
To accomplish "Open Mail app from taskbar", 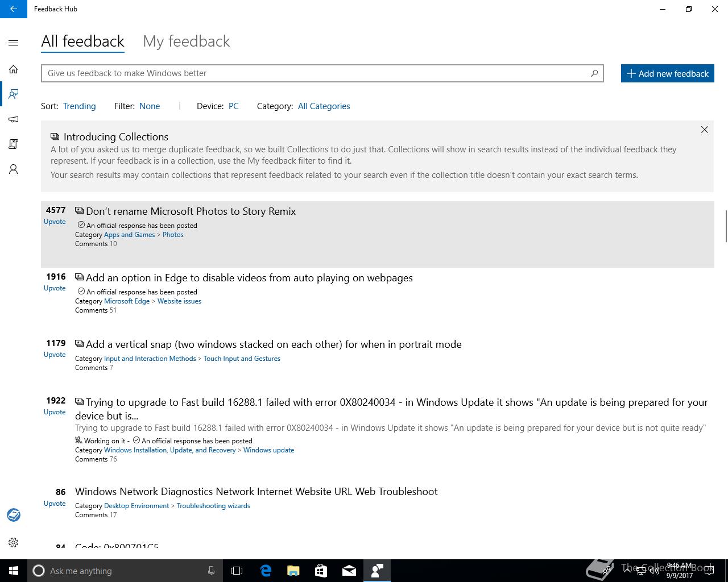I will 349,571.
